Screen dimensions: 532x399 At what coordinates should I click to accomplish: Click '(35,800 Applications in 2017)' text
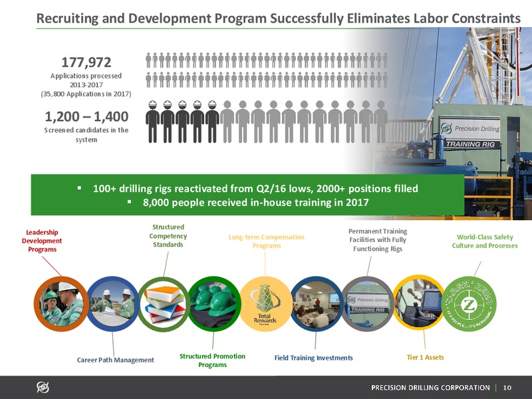pos(86,94)
